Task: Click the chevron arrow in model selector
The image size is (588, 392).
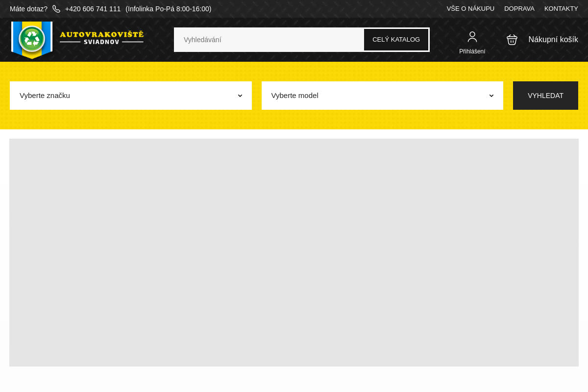Action: click(x=491, y=96)
